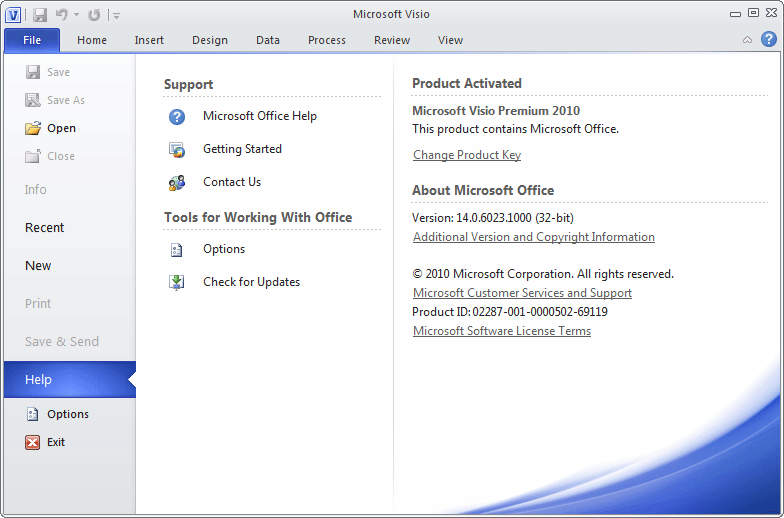Click the Save icon in quick access toolbar
This screenshot has width=784, height=518.
(x=40, y=15)
